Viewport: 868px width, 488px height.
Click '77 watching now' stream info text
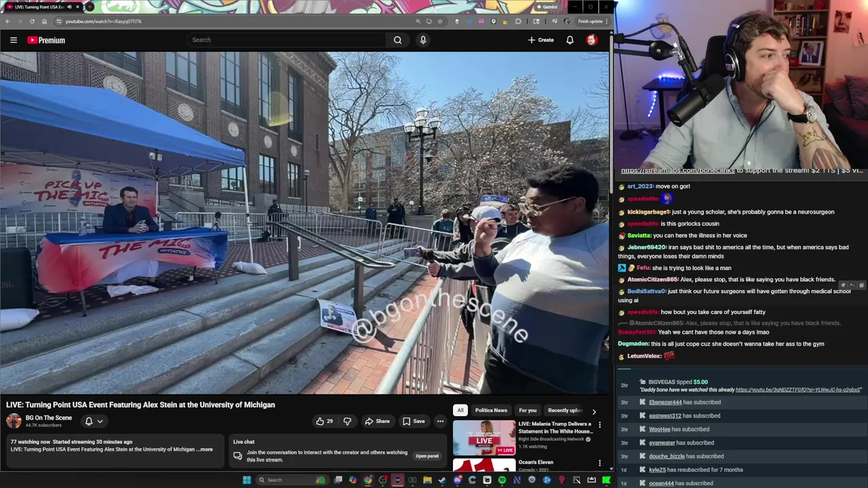click(30, 442)
